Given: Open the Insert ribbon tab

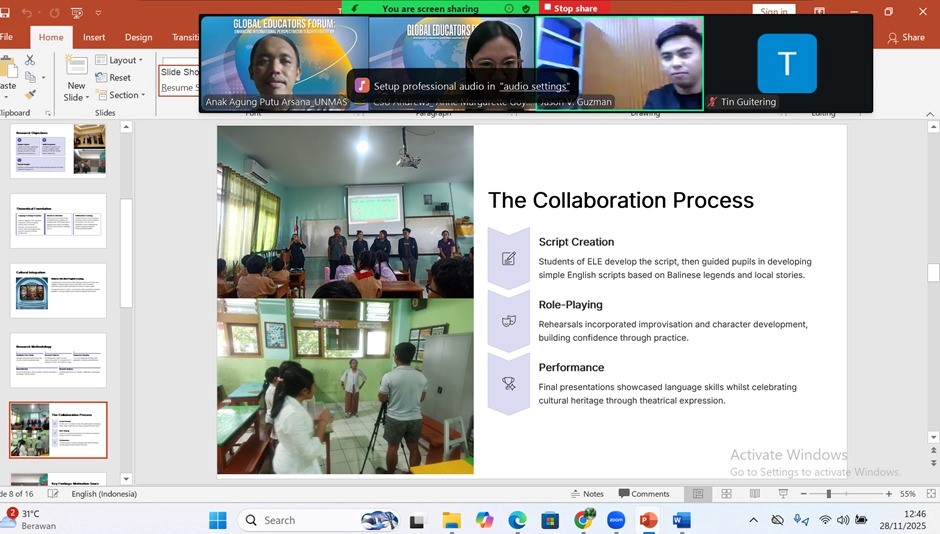Looking at the screenshot, I should 94,37.
